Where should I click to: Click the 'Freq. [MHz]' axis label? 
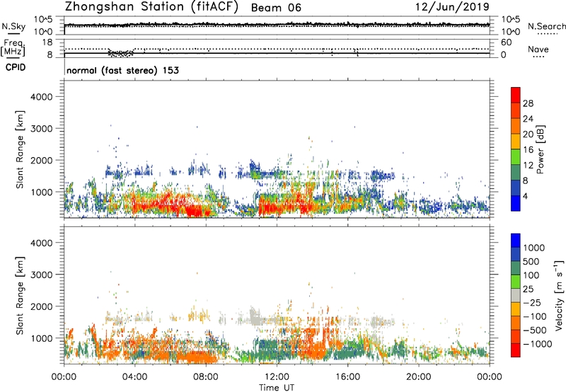click(x=13, y=47)
